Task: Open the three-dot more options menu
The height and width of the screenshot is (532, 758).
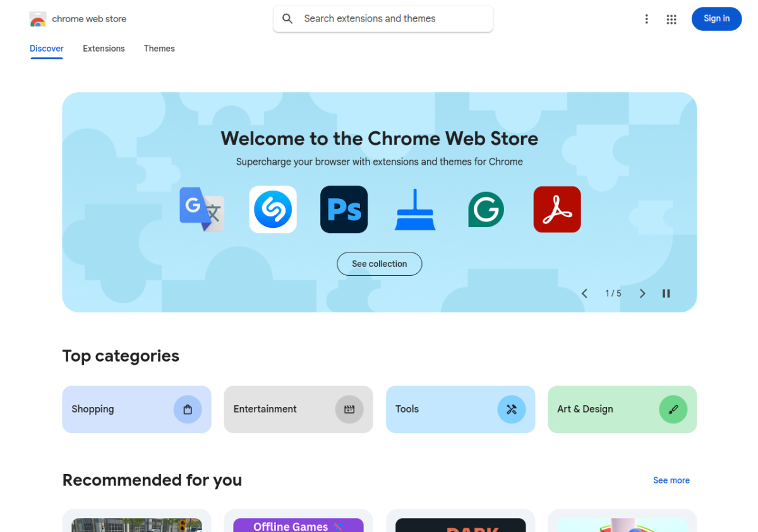Action: click(x=646, y=19)
